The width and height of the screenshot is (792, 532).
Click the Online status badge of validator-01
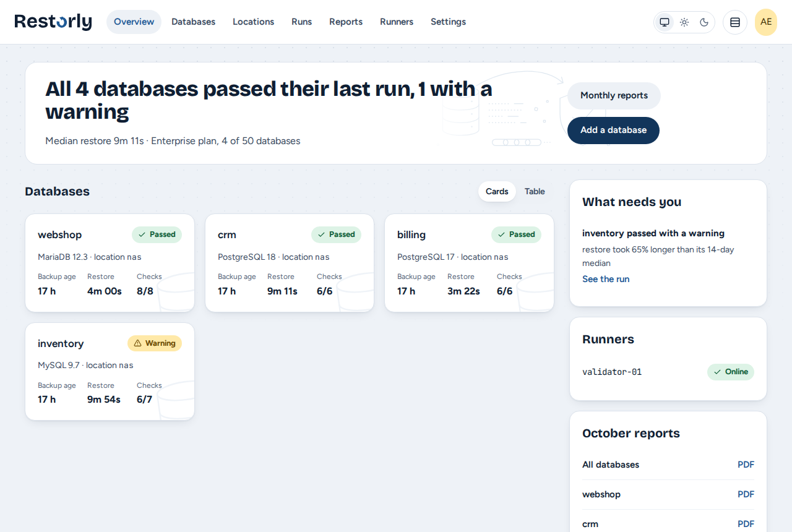[x=731, y=372]
